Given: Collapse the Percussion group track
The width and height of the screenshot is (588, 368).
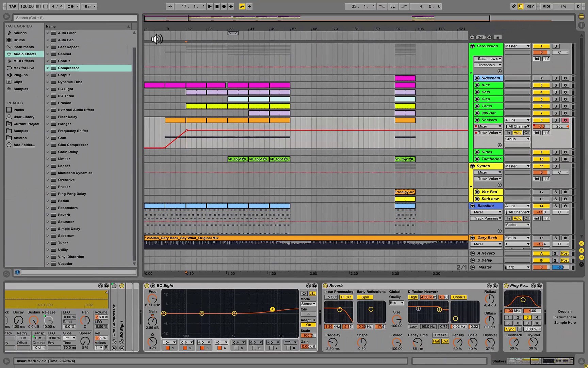Looking at the screenshot, I should (x=473, y=46).
